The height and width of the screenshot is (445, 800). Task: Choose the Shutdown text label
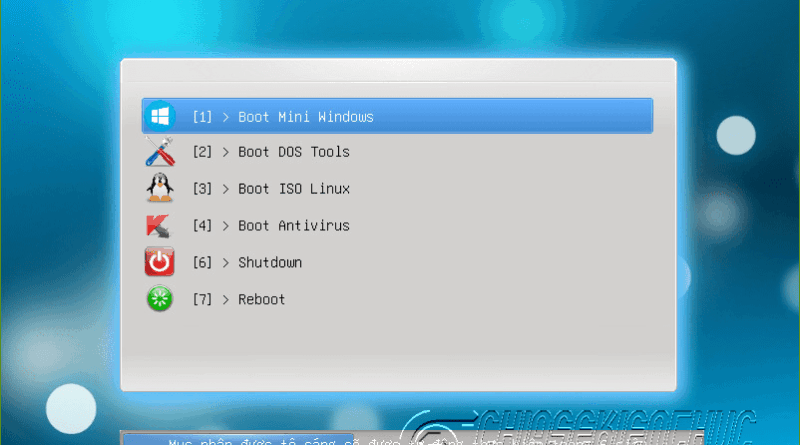(270, 262)
